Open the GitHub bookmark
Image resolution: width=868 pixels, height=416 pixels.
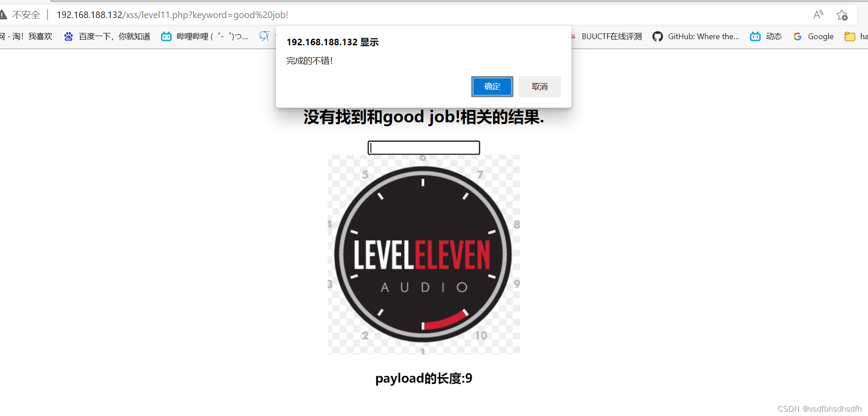click(x=696, y=36)
